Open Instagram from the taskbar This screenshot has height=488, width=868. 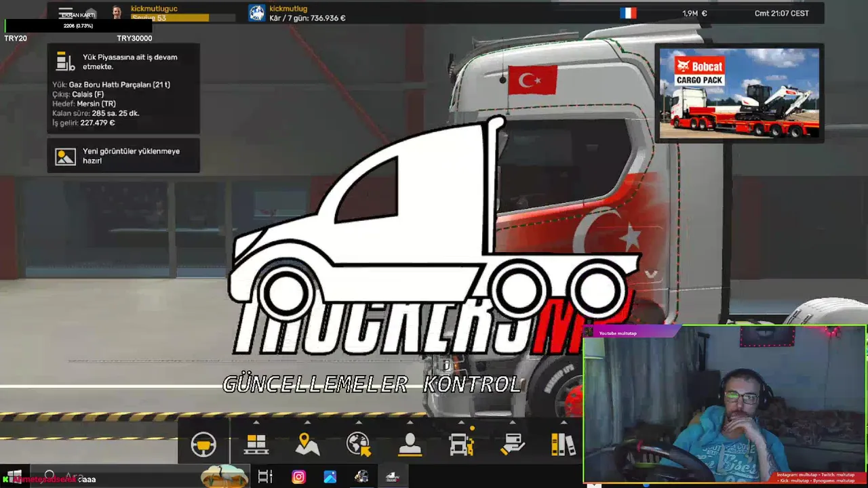(x=298, y=477)
